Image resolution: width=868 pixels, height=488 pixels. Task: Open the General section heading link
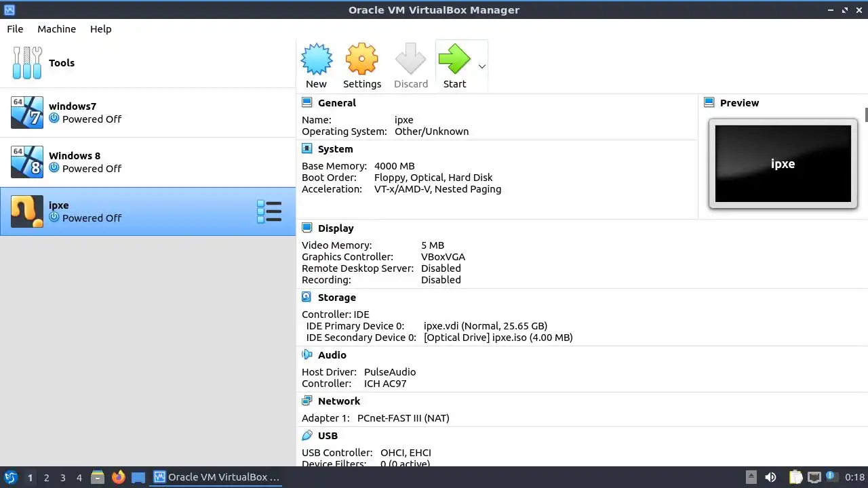click(x=336, y=103)
